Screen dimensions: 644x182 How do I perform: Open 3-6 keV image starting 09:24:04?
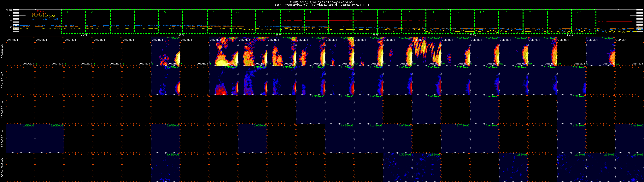[165, 51]
